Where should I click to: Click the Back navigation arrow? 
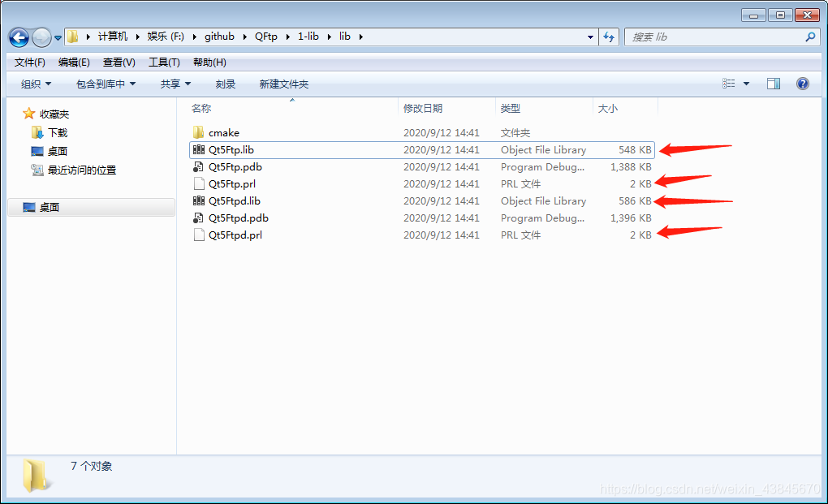(x=19, y=37)
